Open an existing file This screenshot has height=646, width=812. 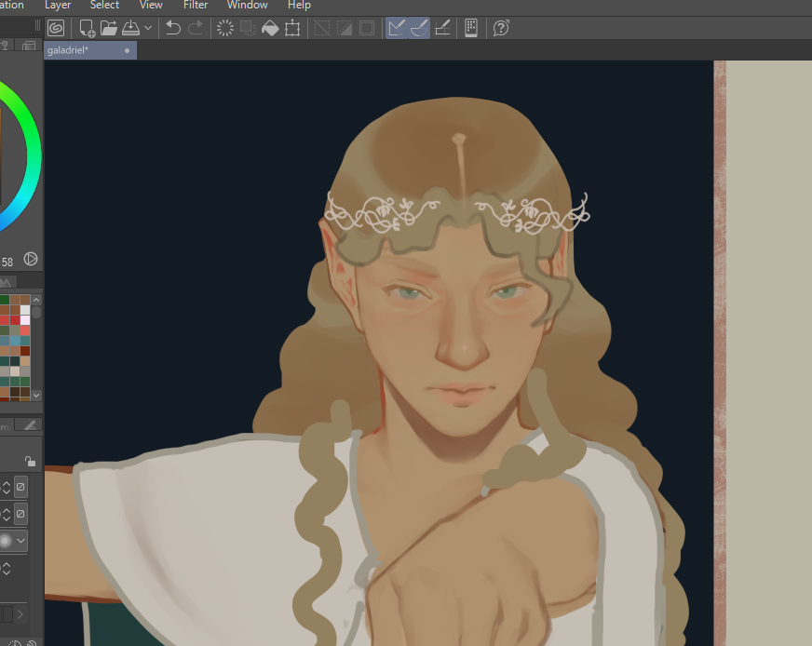[x=109, y=28]
